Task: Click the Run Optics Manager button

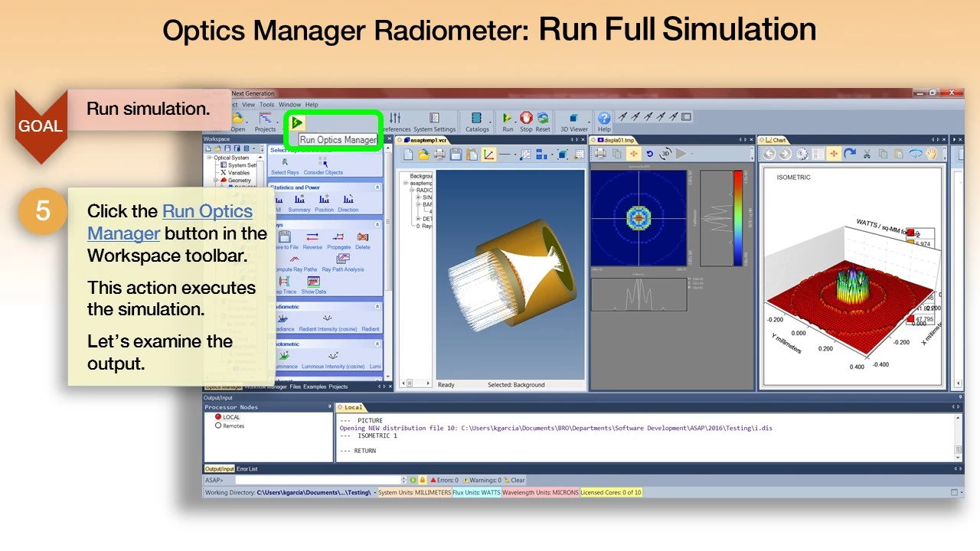Action: tap(297, 122)
